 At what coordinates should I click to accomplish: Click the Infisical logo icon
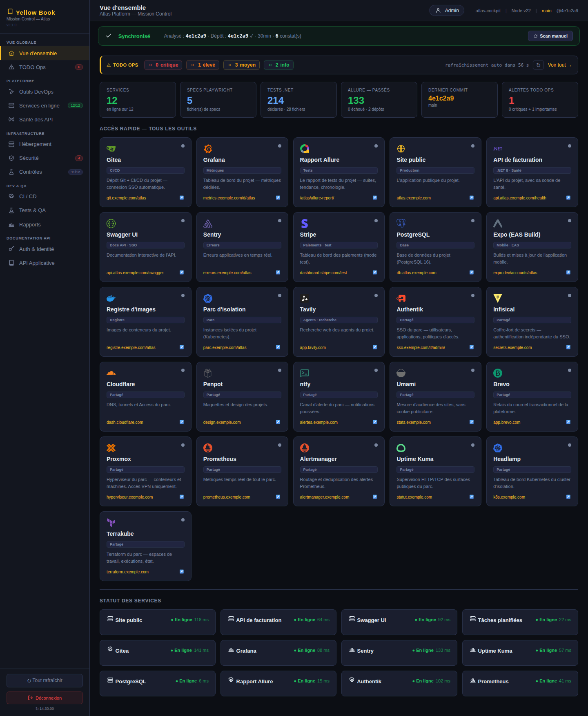[498, 298]
